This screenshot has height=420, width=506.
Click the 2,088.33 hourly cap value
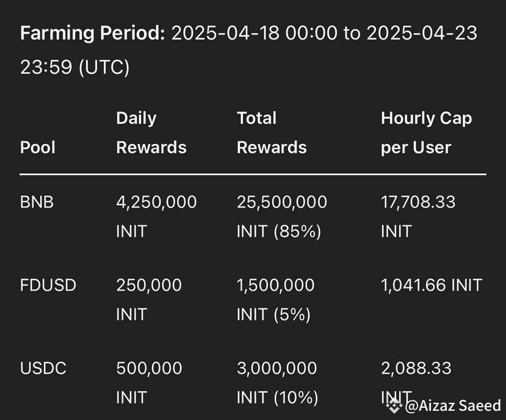click(x=416, y=369)
